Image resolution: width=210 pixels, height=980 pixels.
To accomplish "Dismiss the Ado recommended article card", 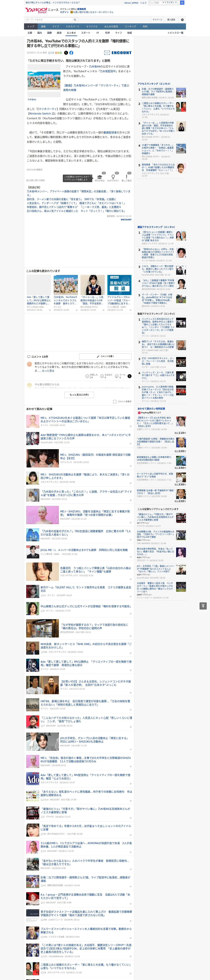I will [50, 310].
